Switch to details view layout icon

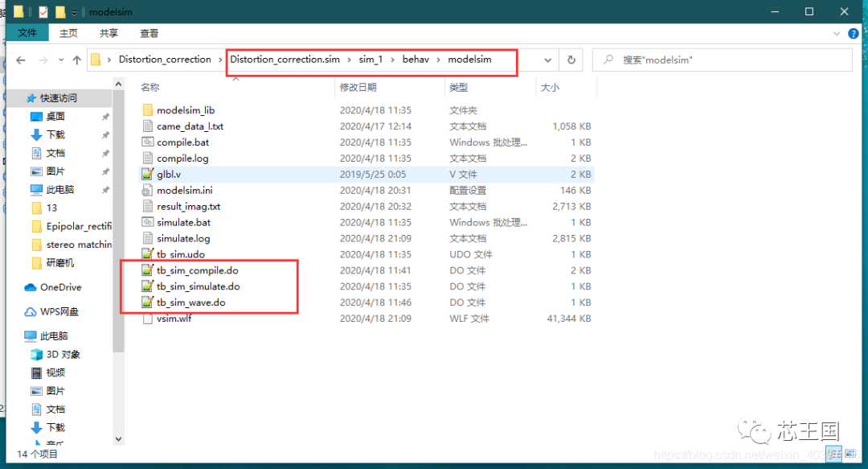point(833,454)
